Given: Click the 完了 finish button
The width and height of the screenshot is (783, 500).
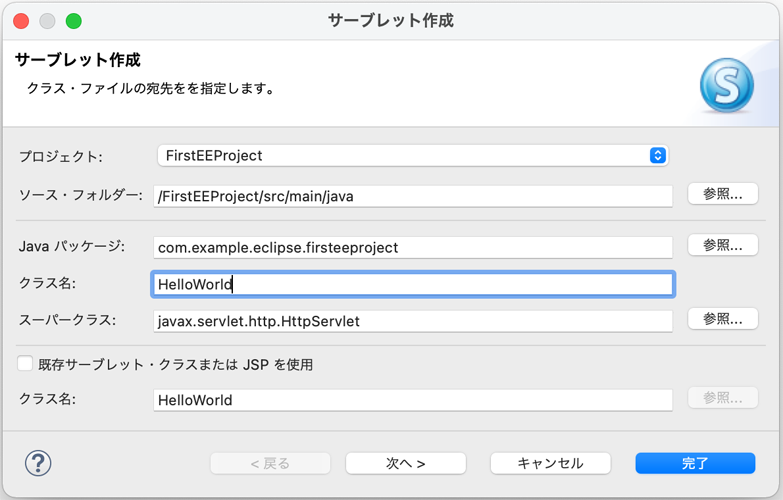Looking at the screenshot, I should (695, 463).
